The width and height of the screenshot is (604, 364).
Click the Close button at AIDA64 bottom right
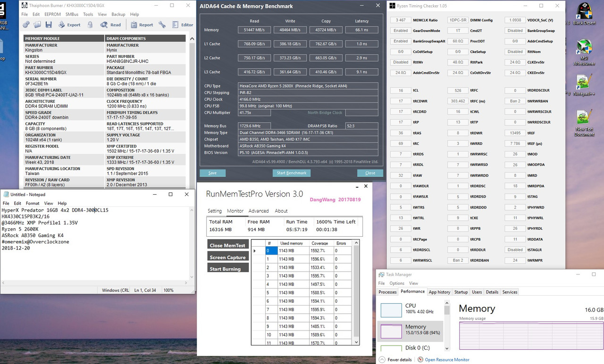click(370, 173)
